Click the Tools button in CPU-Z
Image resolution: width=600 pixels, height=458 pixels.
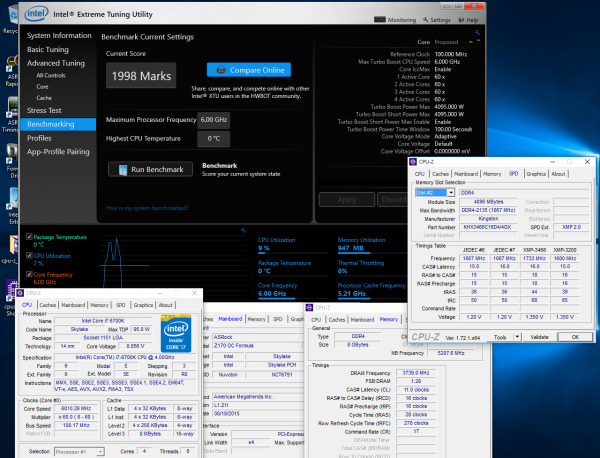(500, 337)
